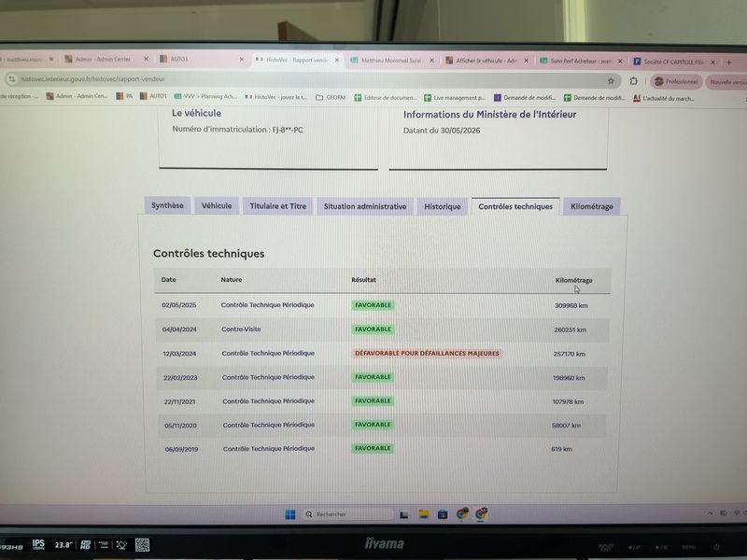Viewport: 747px width, 560px height.
Task: Click the Professionnel profile button
Action: click(x=676, y=81)
